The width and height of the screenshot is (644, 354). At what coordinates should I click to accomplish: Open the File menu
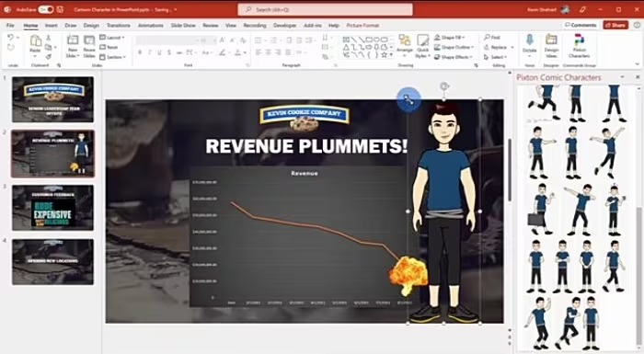click(10, 26)
